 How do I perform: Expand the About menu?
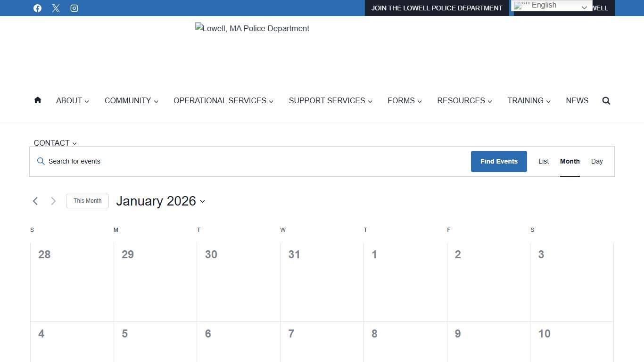tap(73, 100)
